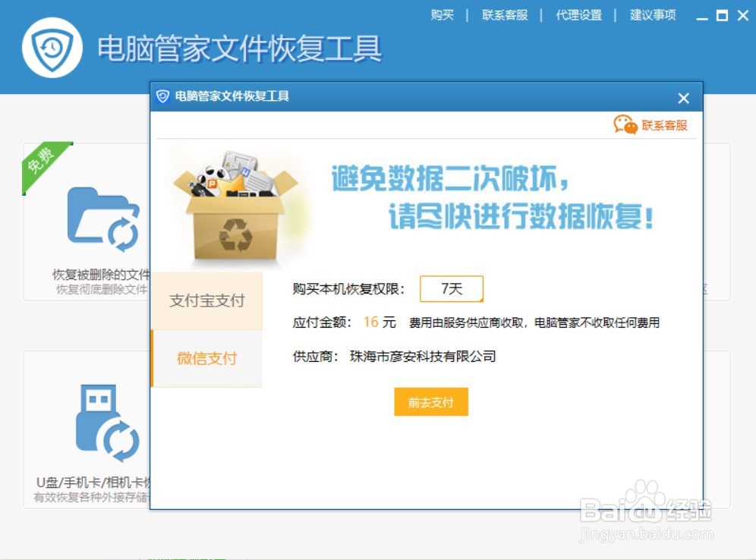Open the 购买 menu in the top bar
This screenshot has width=756, height=560.
point(442,15)
